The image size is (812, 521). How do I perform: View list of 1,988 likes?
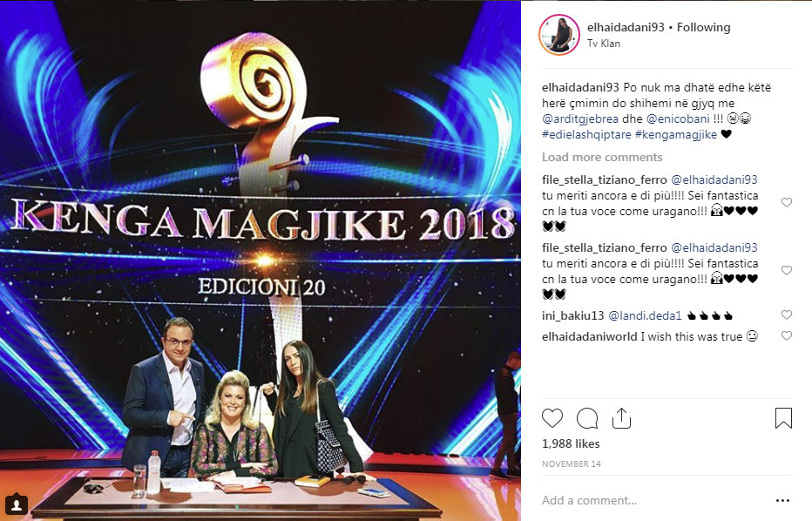(x=571, y=443)
